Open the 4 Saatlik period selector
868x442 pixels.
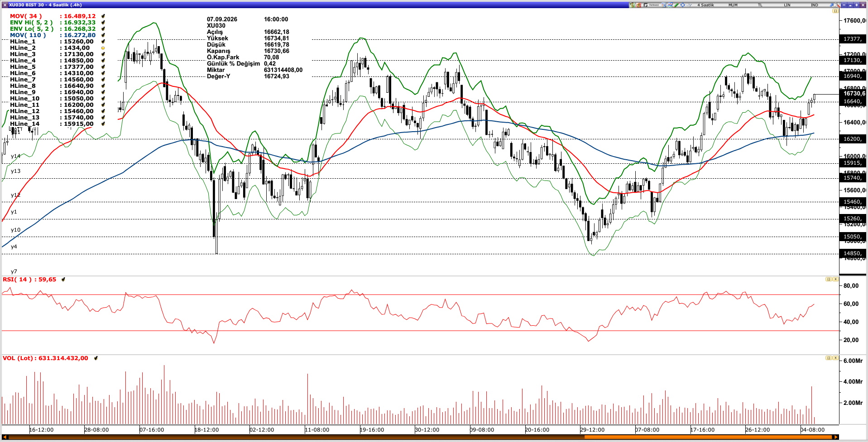tap(705, 5)
